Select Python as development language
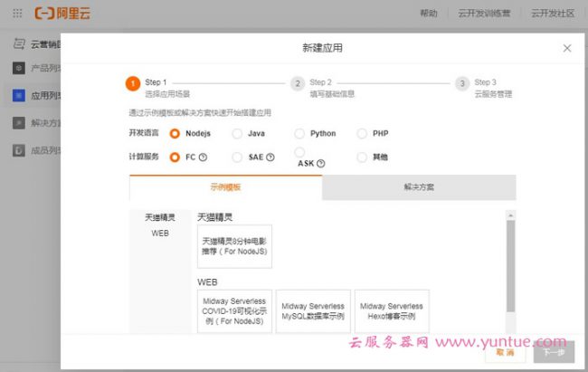588x372 pixels. coord(299,133)
